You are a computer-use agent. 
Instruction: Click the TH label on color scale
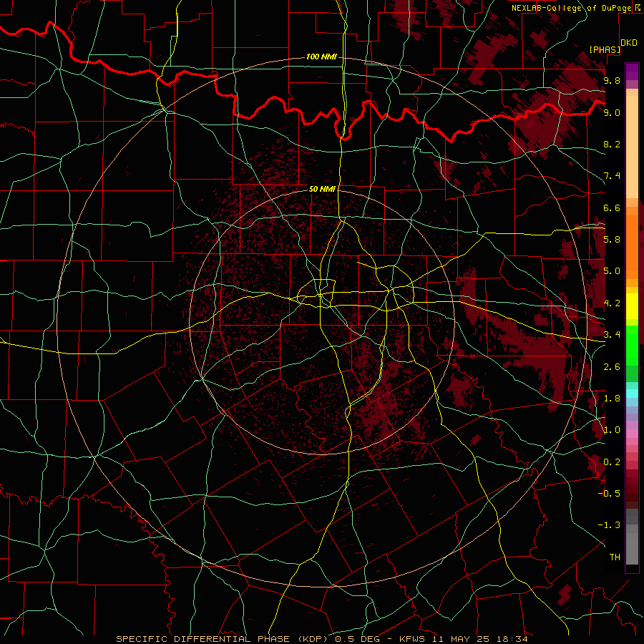[x=615, y=557]
